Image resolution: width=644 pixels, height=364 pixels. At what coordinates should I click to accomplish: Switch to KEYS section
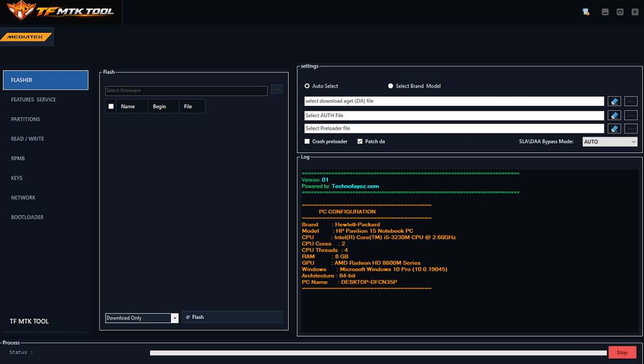coord(17,178)
